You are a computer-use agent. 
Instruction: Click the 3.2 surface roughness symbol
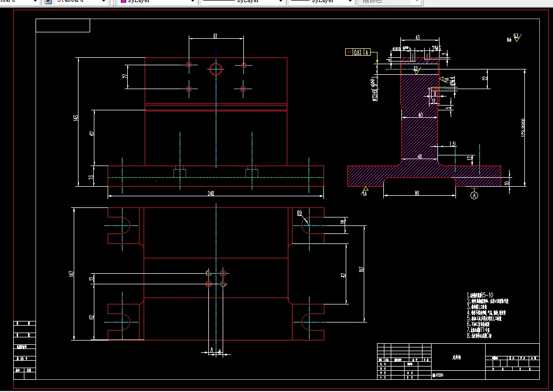(417, 70)
